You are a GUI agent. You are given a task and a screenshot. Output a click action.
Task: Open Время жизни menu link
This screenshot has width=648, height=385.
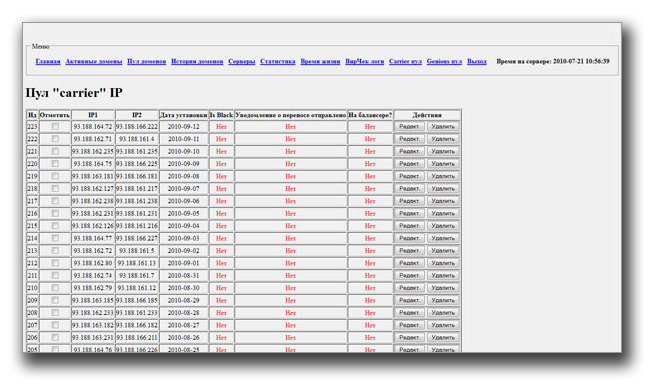(x=320, y=61)
